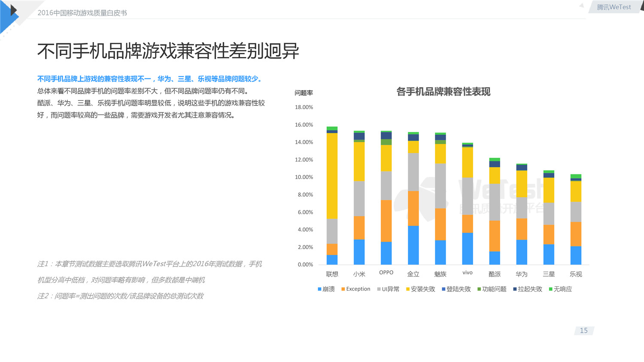Click the 16.00% axis value
This screenshot has width=644, height=362.
tap(304, 125)
